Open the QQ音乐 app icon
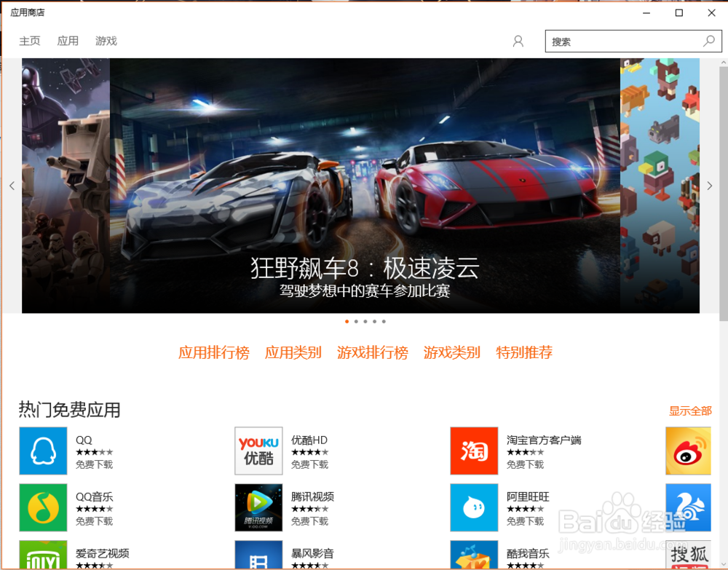 pyautogui.click(x=43, y=507)
